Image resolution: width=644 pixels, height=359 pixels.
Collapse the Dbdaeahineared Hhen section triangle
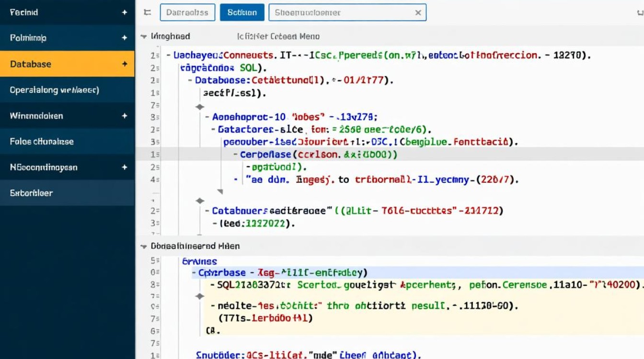[143, 247]
